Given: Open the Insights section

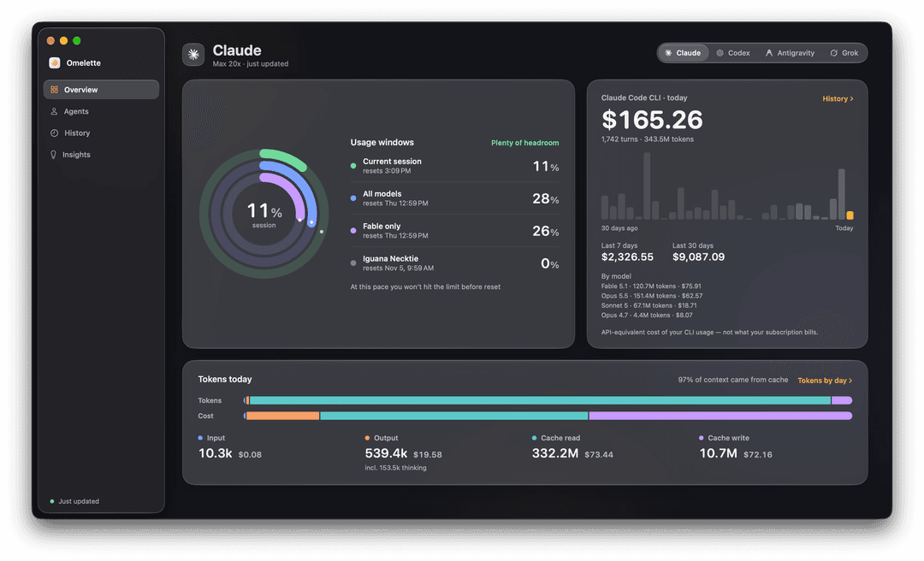Looking at the screenshot, I should (x=101, y=155).
